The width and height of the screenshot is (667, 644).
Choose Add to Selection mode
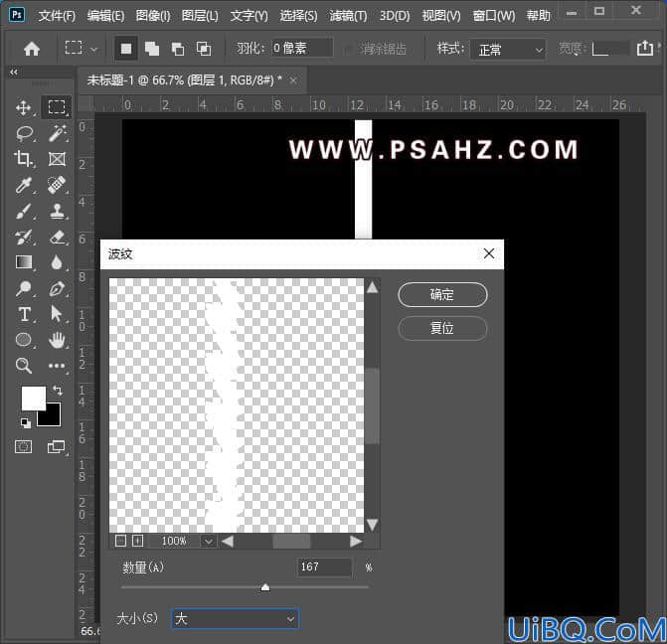(152, 49)
